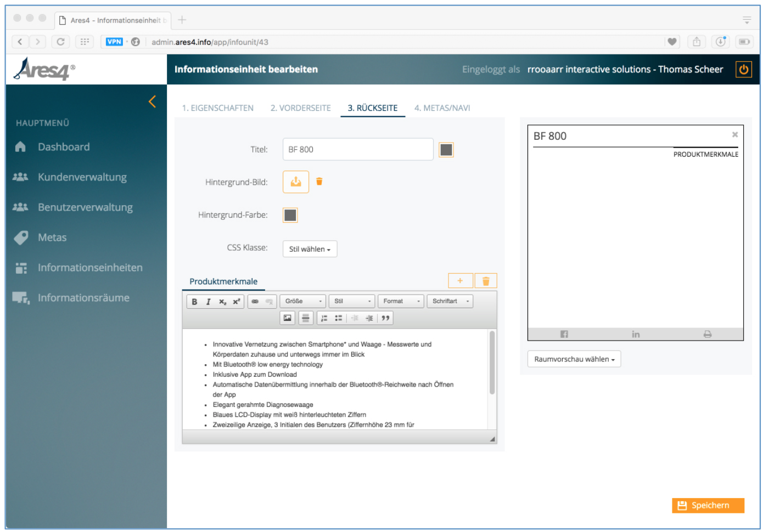Image resolution: width=763 pixels, height=532 pixels.
Task: Toggle the VPN badge in address bar
Action: point(114,42)
